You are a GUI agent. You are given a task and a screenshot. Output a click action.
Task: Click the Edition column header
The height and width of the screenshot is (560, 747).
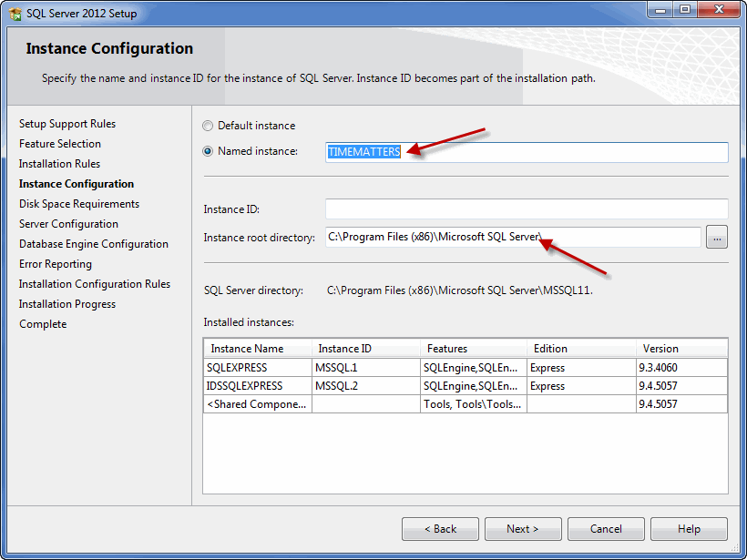(580, 349)
